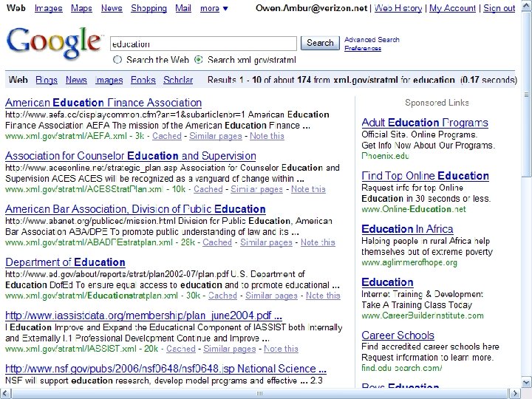The image size is (532, 399).
Task: Click Note this for Educationstratplan.xml result
Action: (323, 296)
